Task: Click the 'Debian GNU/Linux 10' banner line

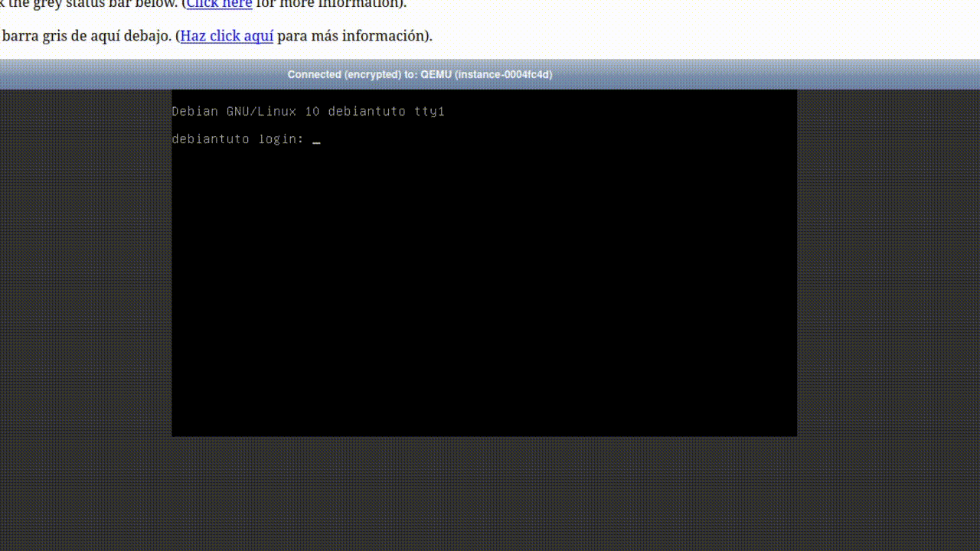Action: tap(245, 112)
